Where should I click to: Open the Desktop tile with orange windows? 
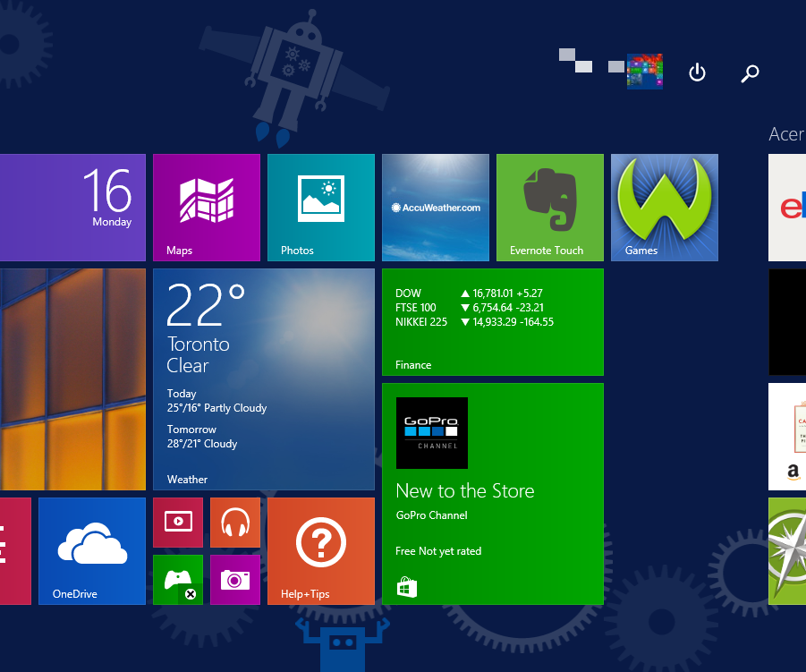(x=72, y=379)
